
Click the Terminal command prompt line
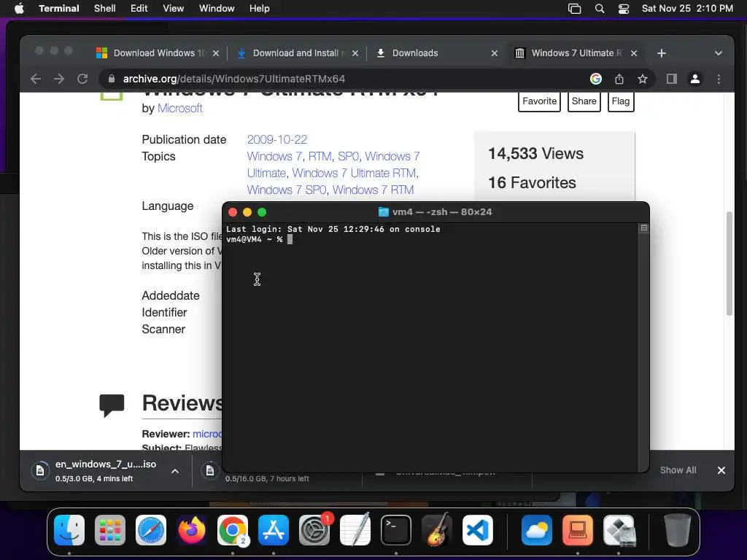pos(260,239)
